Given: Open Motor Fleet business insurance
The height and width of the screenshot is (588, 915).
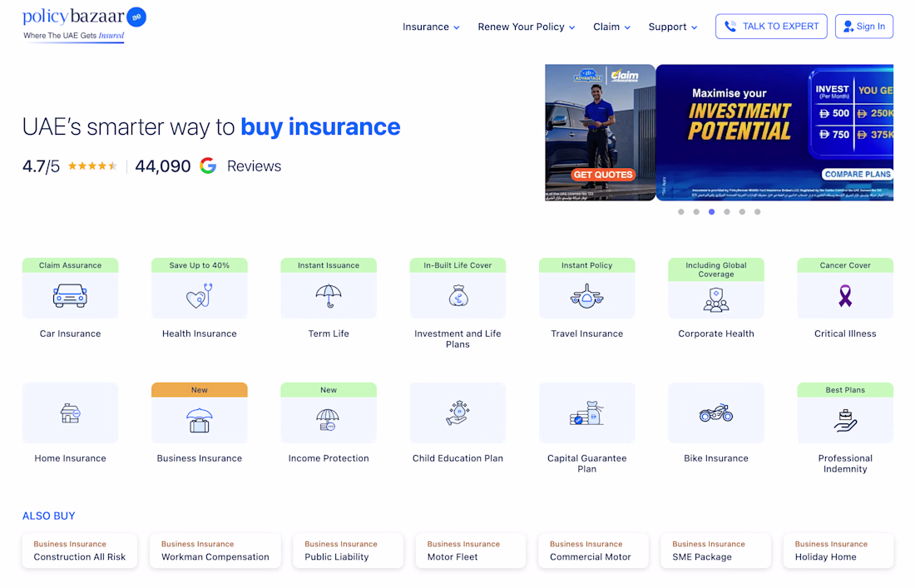Looking at the screenshot, I should (x=470, y=551).
